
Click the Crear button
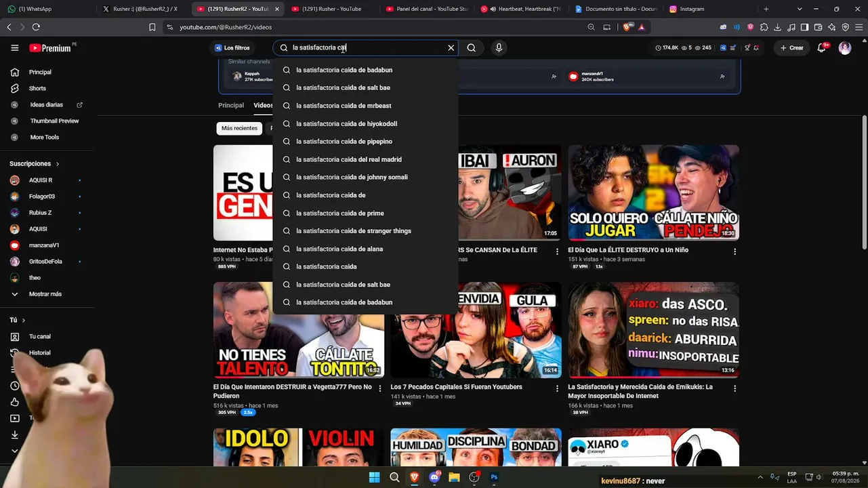click(x=791, y=48)
